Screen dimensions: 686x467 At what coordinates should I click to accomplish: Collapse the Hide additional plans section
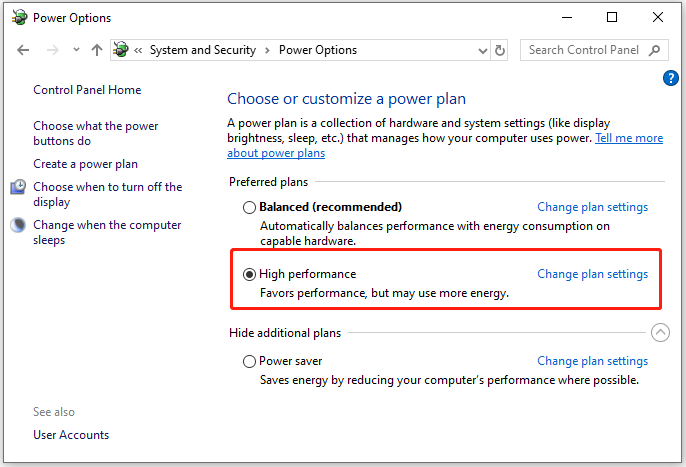[660, 333]
